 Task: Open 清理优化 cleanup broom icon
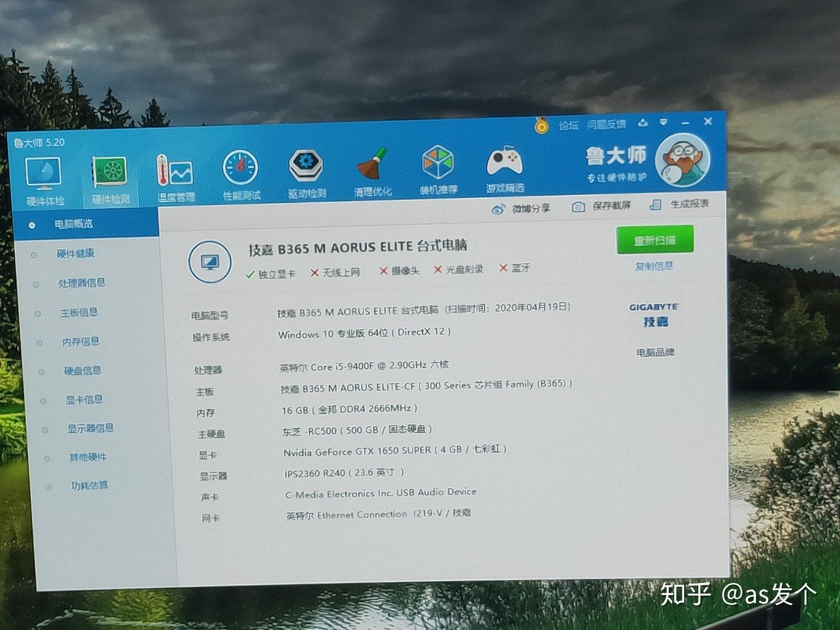click(372, 171)
